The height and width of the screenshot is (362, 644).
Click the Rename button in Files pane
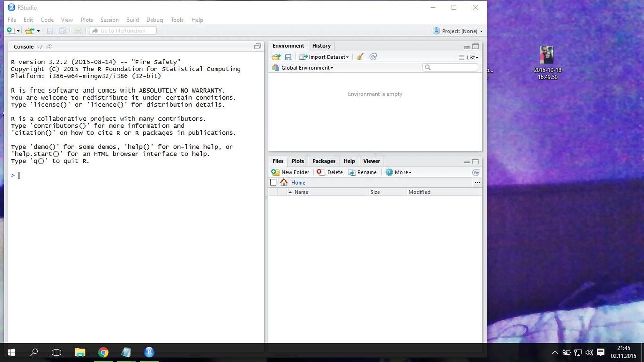(362, 172)
